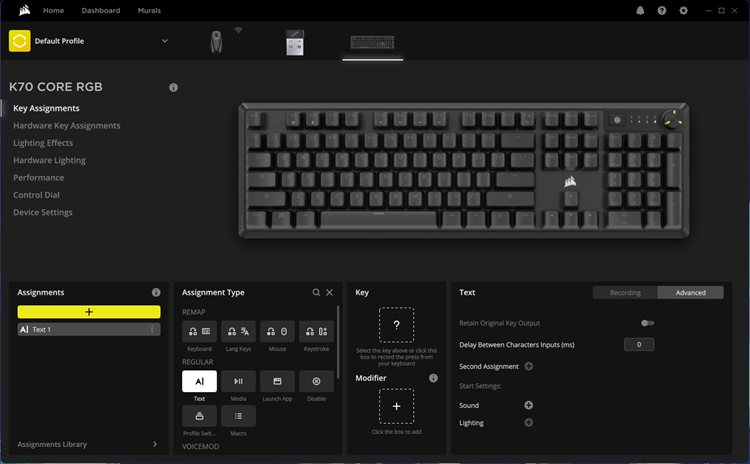Open the Dashboard tab
Image resolution: width=750 pixels, height=464 pixels.
pyautogui.click(x=100, y=11)
